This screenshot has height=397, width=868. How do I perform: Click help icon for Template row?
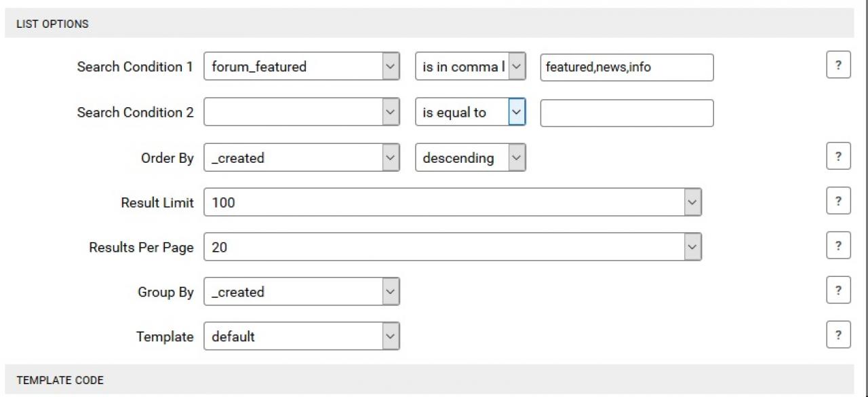pos(838,335)
